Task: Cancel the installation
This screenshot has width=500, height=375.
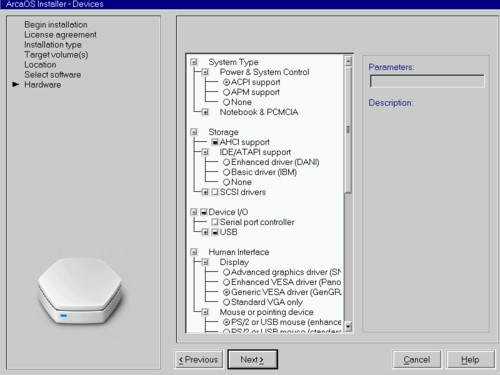Action: click(416, 359)
